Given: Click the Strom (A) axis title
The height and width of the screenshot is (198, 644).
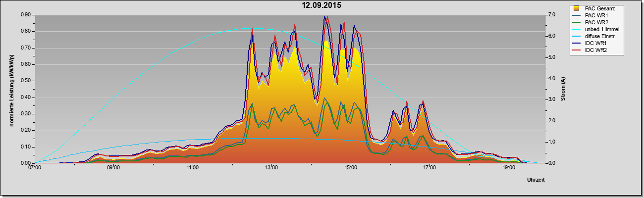Looking at the screenshot, I should pos(563,89).
